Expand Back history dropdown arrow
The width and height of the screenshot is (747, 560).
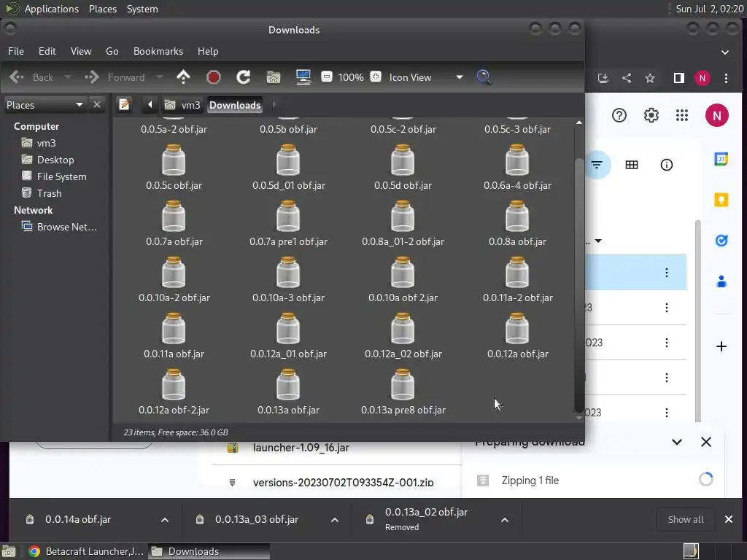[x=67, y=77]
